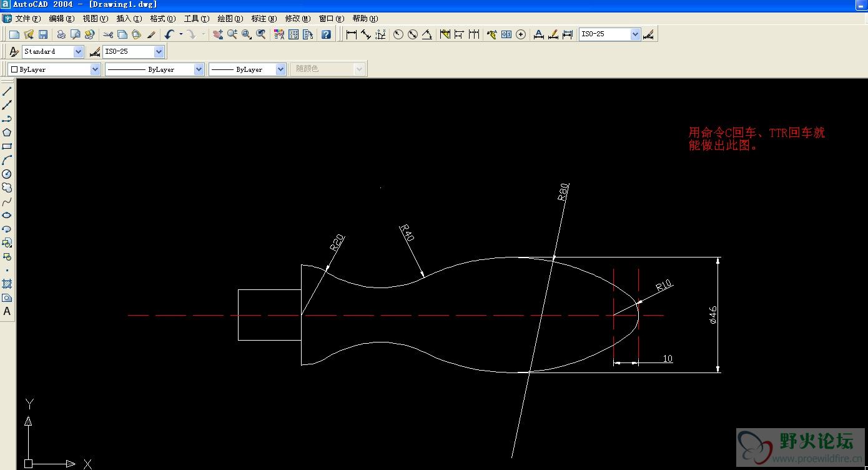The height and width of the screenshot is (470, 868).
Task: Add a Center Mark
Action: click(x=520, y=34)
